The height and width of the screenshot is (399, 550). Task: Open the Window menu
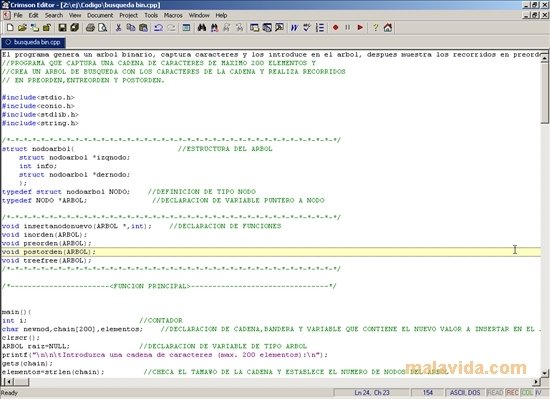coord(199,15)
